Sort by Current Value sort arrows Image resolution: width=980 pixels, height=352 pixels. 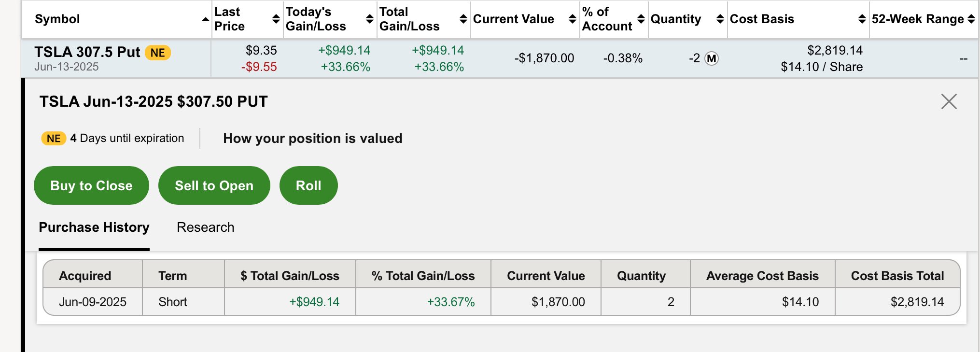(x=573, y=19)
